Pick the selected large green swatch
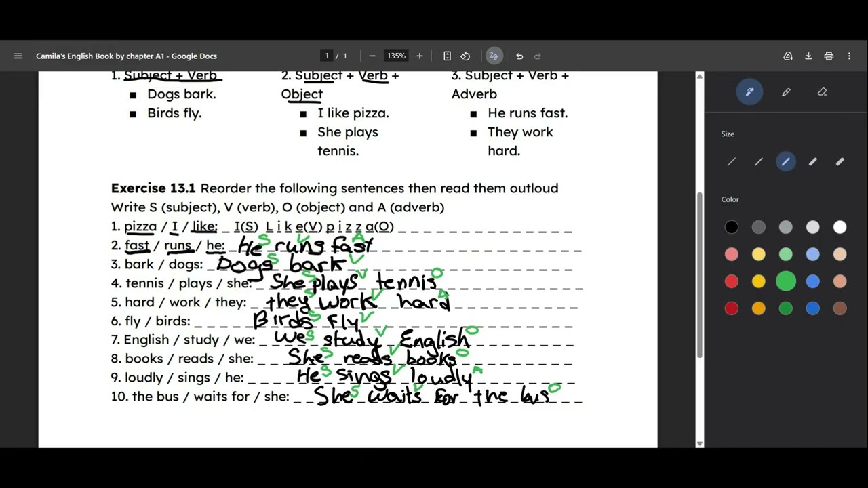Screen dimensions: 868x488 point(786,281)
